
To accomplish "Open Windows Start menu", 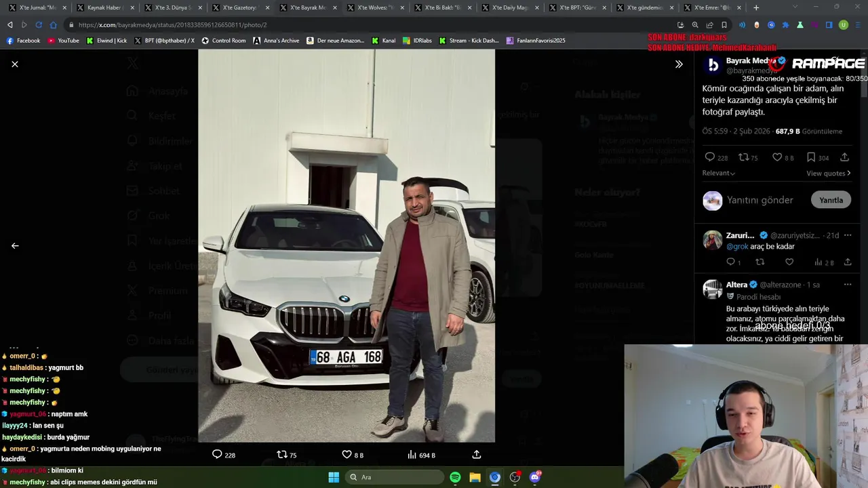I will (x=334, y=477).
